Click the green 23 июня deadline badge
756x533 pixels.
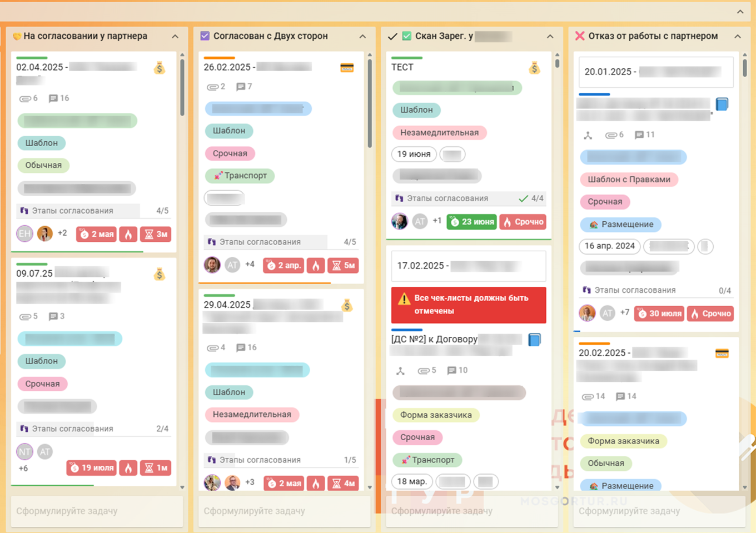471,222
